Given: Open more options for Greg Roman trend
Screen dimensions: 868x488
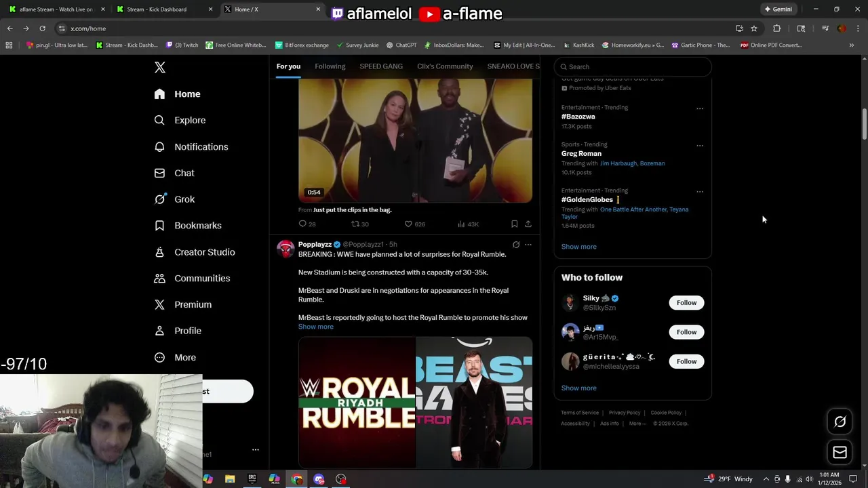Looking at the screenshot, I should pos(700,145).
